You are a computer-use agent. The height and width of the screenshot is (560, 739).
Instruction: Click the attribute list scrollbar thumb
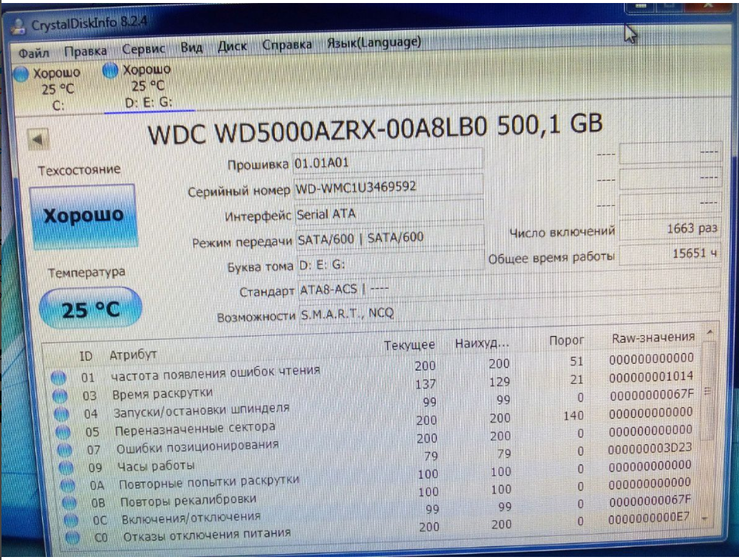pos(707,391)
